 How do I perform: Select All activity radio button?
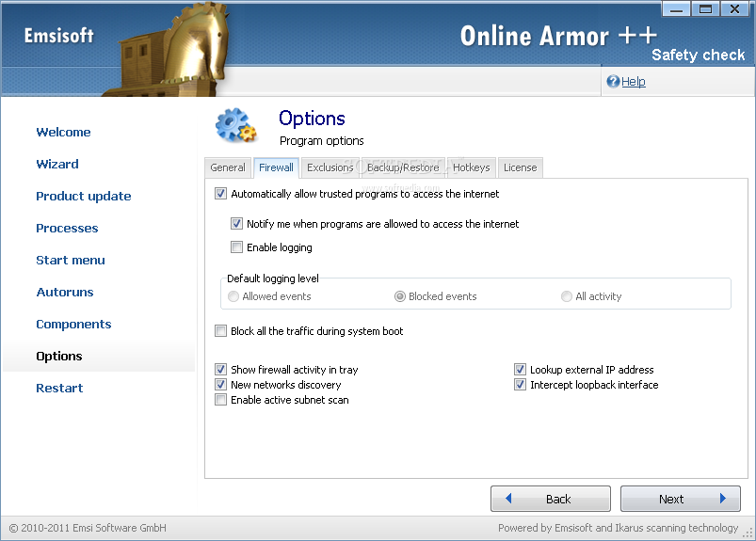[567, 296]
